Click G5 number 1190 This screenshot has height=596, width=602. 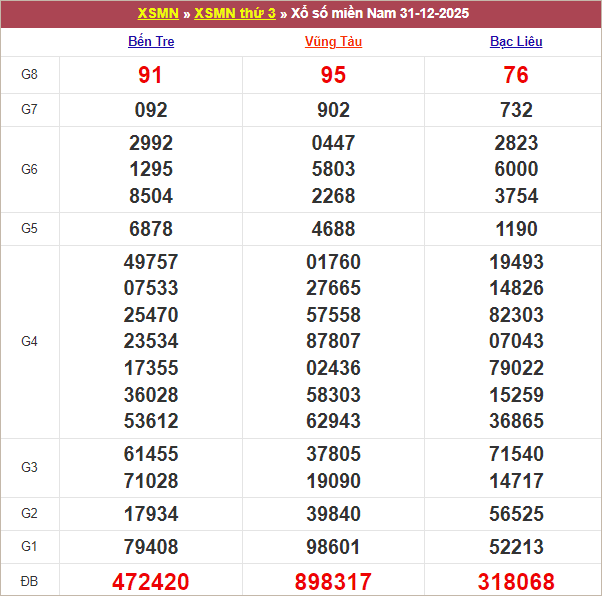pyautogui.click(x=516, y=229)
